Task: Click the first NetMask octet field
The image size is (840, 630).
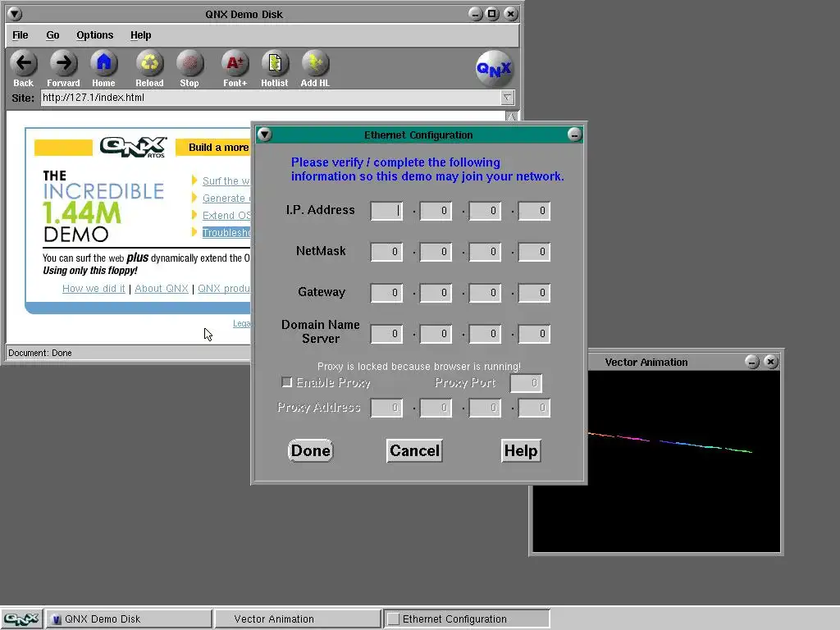Action: pos(386,252)
